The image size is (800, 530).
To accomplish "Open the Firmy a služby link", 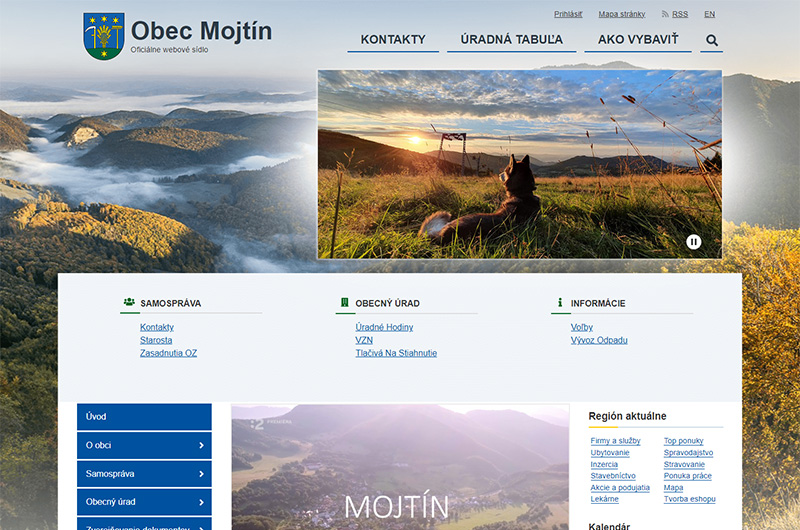I will (615, 441).
